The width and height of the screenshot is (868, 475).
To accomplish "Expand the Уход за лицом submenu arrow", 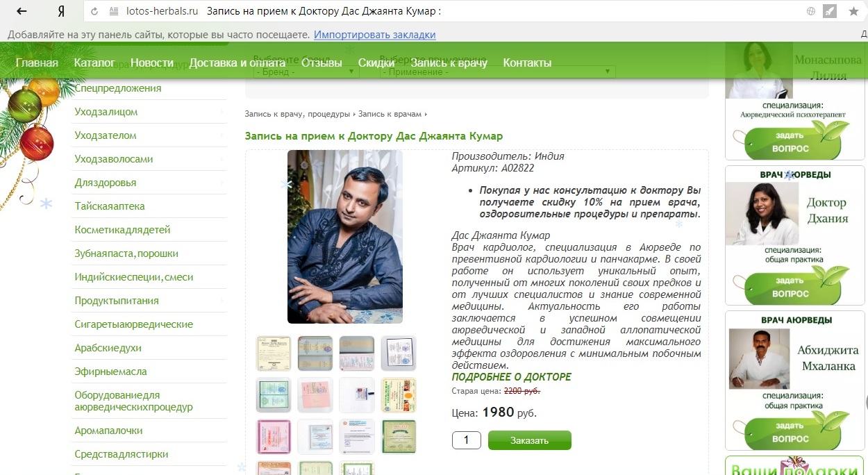I will tap(222, 112).
